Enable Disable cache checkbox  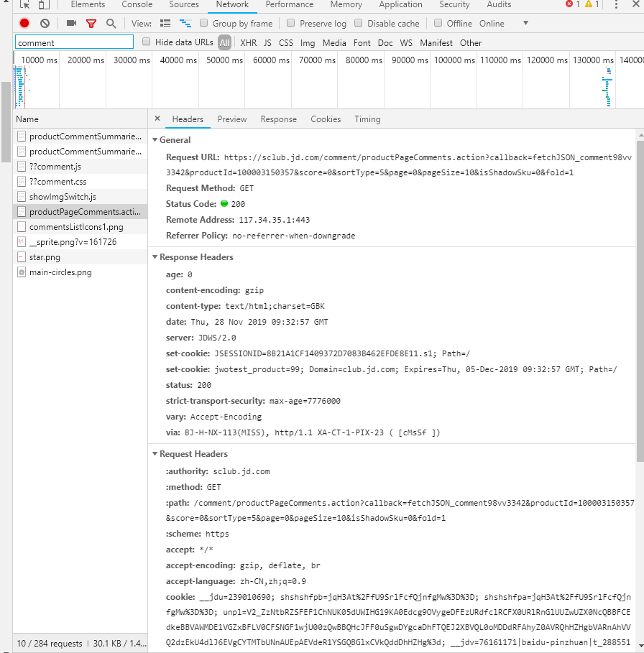coord(358,23)
